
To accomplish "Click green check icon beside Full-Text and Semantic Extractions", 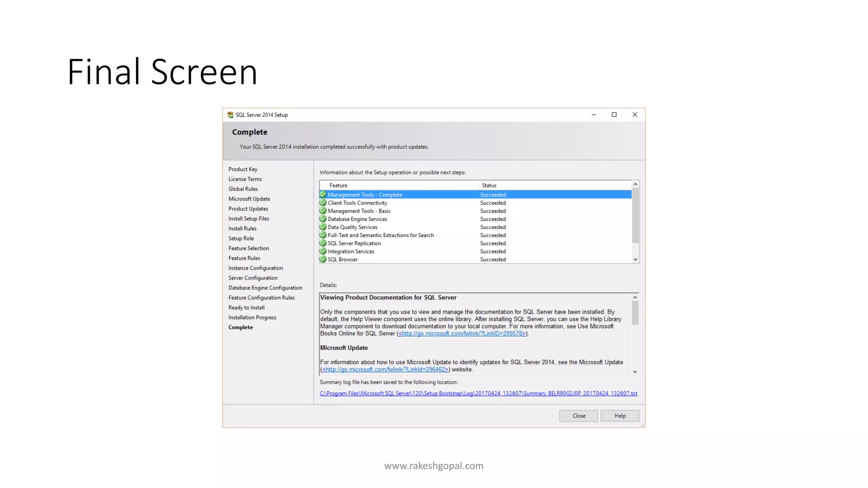I will pyautogui.click(x=323, y=235).
